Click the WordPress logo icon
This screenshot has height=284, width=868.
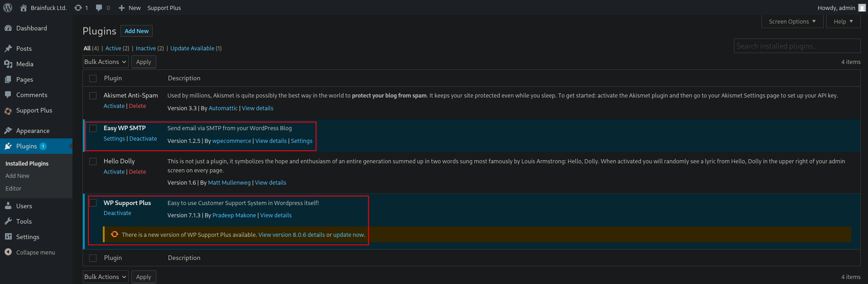(8, 8)
